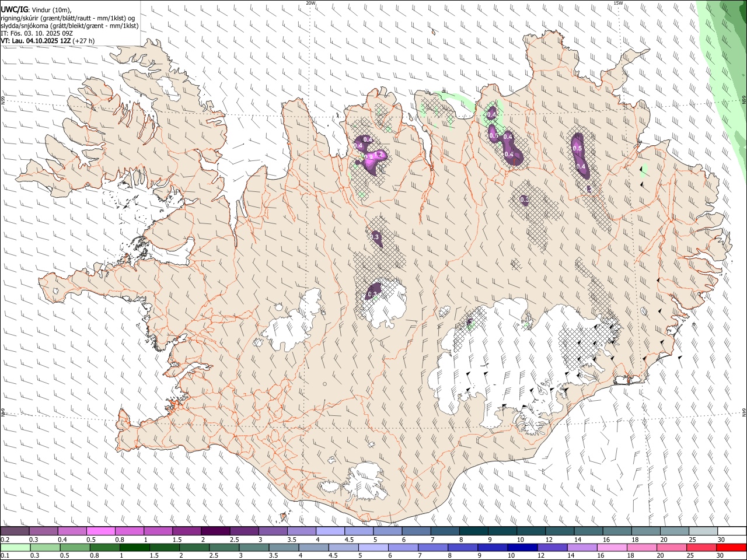The width and height of the screenshot is (747, 560).
Task: Click the '7' label in upper legend row
Action: point(431,540)
